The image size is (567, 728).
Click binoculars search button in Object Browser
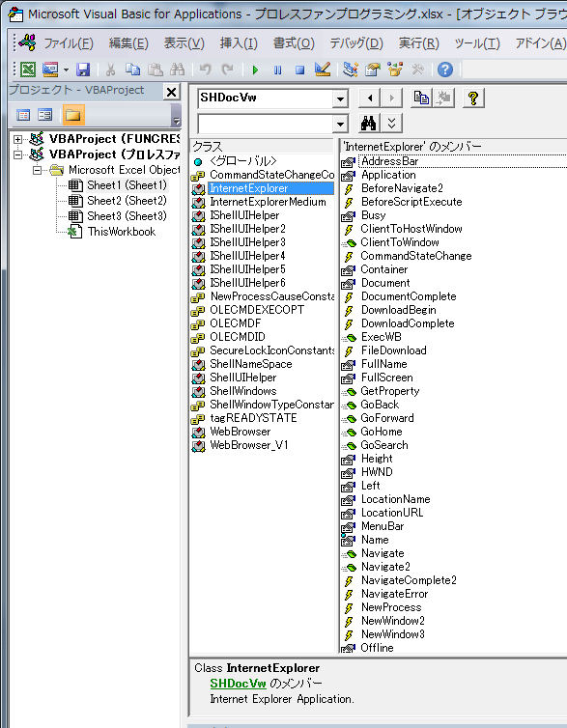369,124
